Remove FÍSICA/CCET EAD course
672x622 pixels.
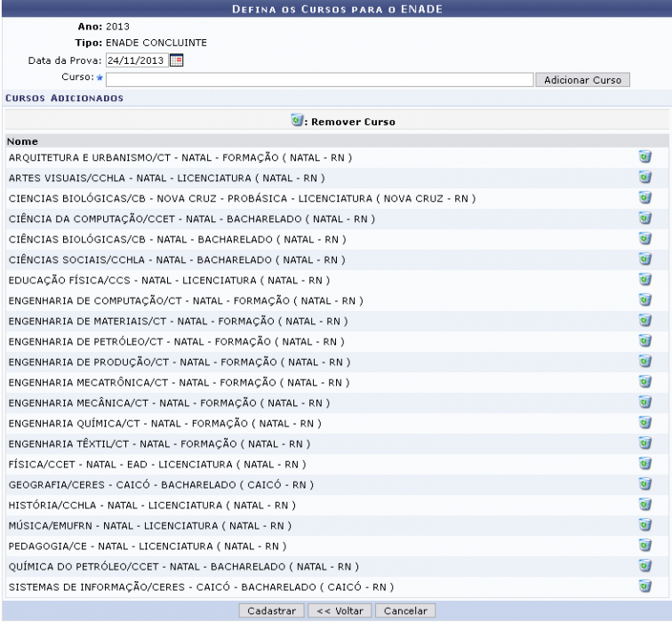(x=646, y=464)
